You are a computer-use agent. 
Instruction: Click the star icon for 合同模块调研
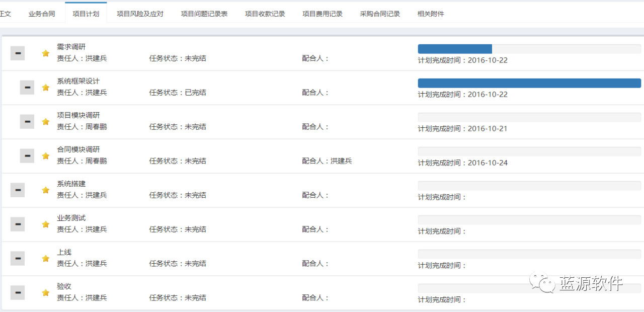point(46,156)
